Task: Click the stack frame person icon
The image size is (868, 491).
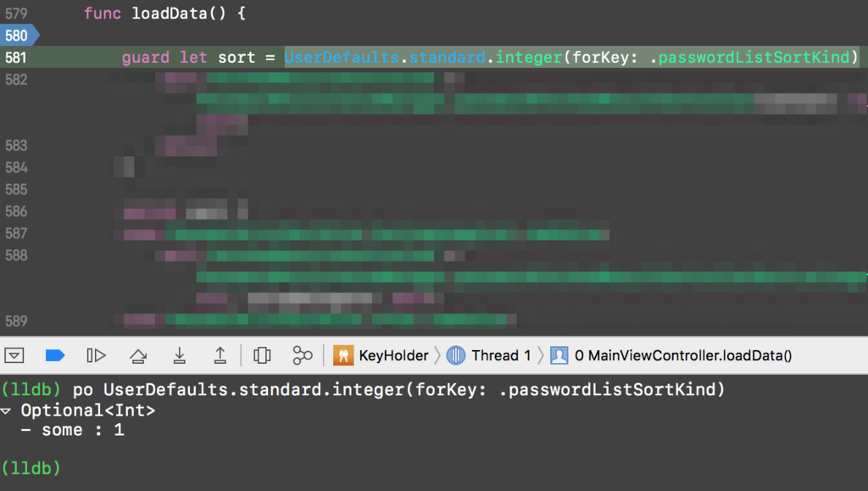Action: 559,355
